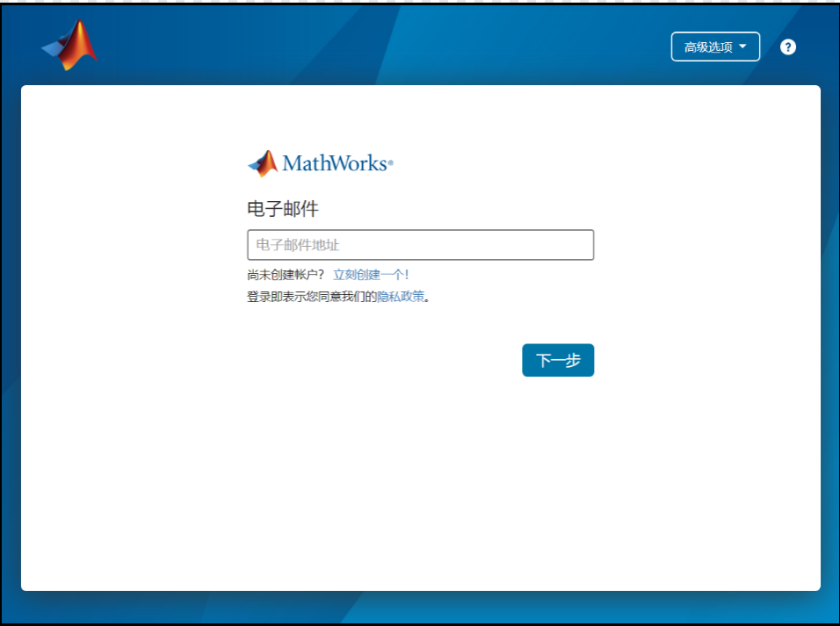Screen dimensions: 840x626
Task: Click the MATLAB logo in the header
Action: pos(69,45)
